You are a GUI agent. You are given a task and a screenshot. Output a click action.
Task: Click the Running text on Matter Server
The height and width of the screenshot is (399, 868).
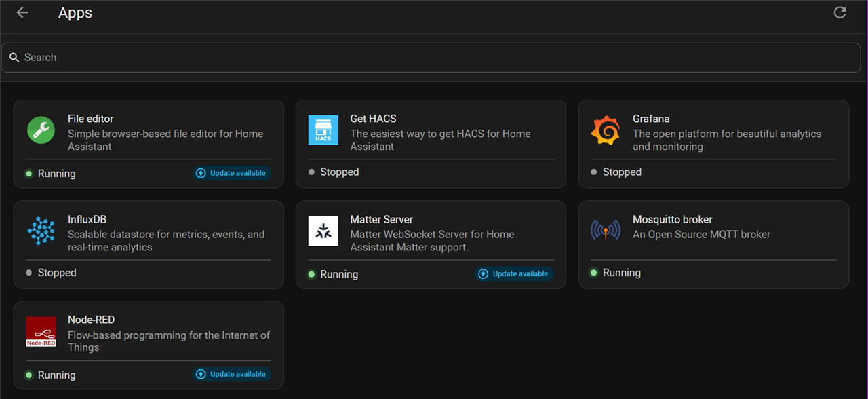[x=339, y=274]
